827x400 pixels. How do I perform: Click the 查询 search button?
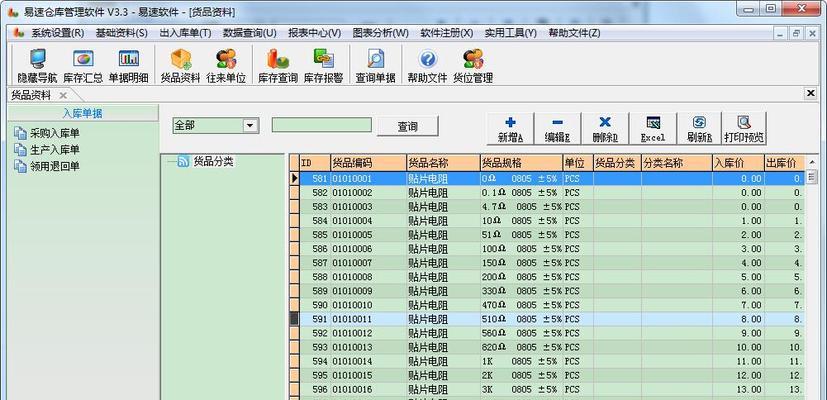click(x=407, y=127)
